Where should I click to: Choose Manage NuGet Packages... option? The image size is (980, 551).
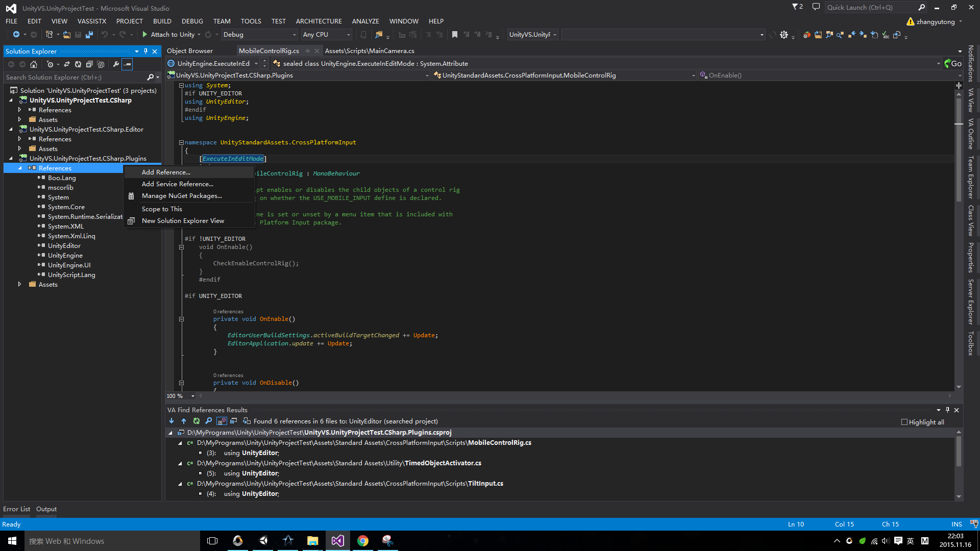click(189, 196)
